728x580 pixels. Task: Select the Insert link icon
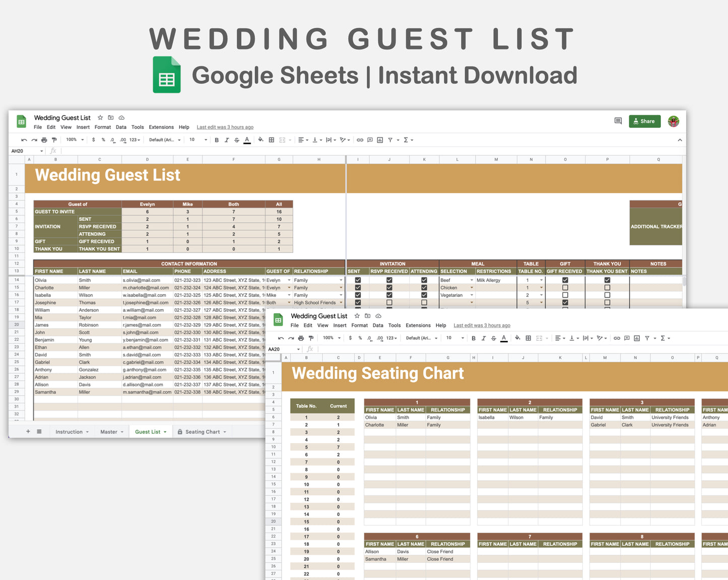point(360,140)
